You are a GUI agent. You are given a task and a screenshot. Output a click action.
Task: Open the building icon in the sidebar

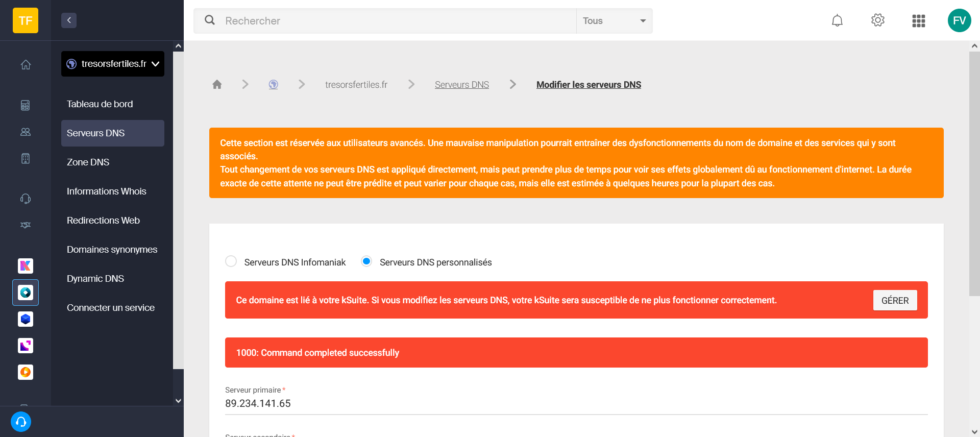pos(26,158)
